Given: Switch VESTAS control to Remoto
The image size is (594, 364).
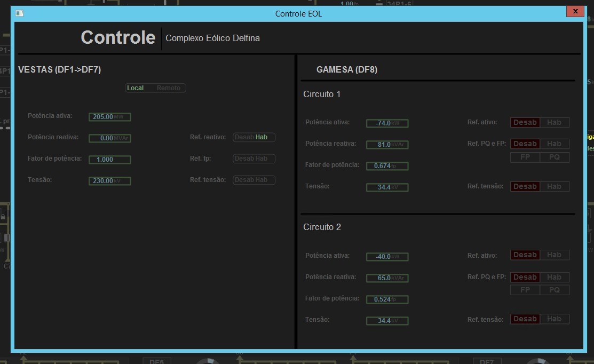Looking at the screenshot, I should [x=169, y=88].
